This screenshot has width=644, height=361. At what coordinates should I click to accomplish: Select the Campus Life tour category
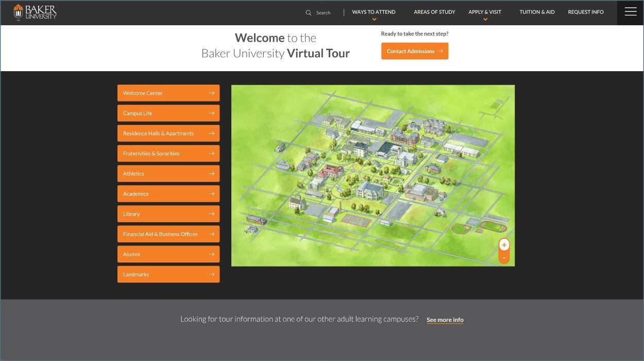click(x=168, y=113)
